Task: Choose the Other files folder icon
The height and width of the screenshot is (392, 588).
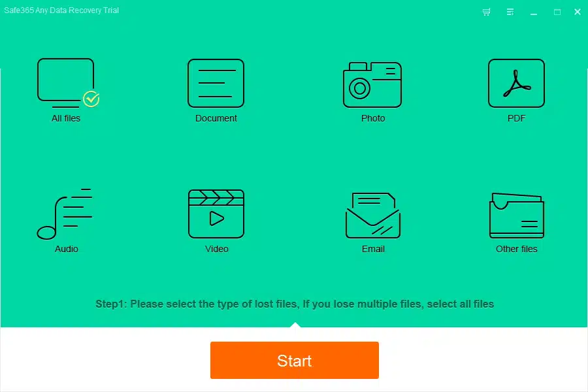Action: (x=517, y=216)
